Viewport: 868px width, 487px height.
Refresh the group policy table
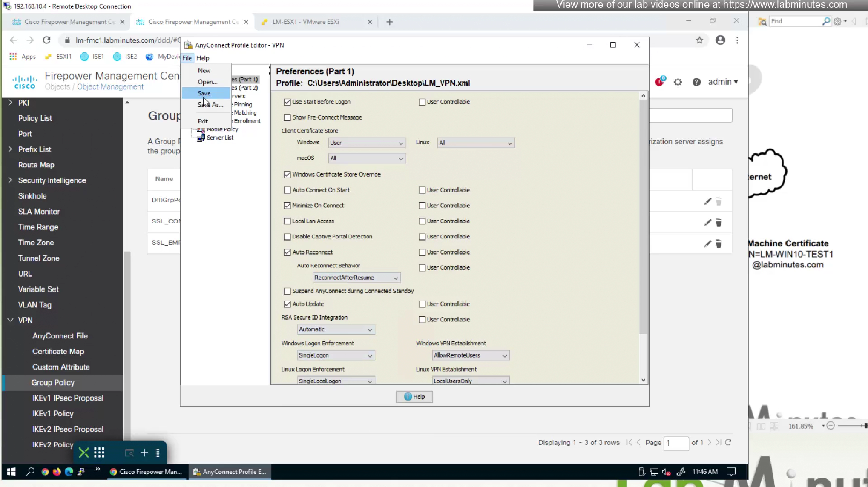[728, 442]
